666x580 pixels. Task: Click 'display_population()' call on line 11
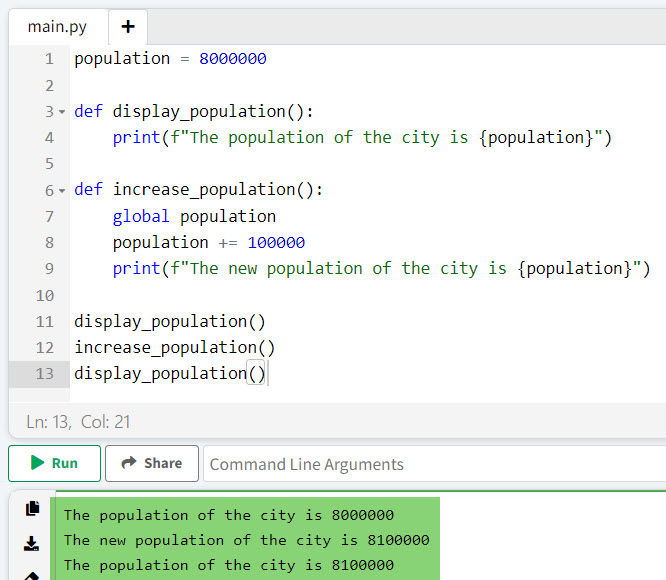click(170, 321)
